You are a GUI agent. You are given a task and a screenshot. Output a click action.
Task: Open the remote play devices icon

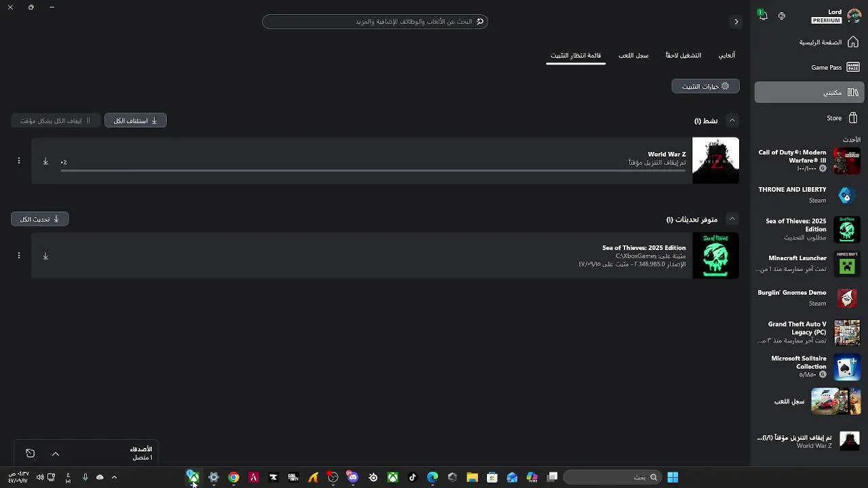coord(782,16)
